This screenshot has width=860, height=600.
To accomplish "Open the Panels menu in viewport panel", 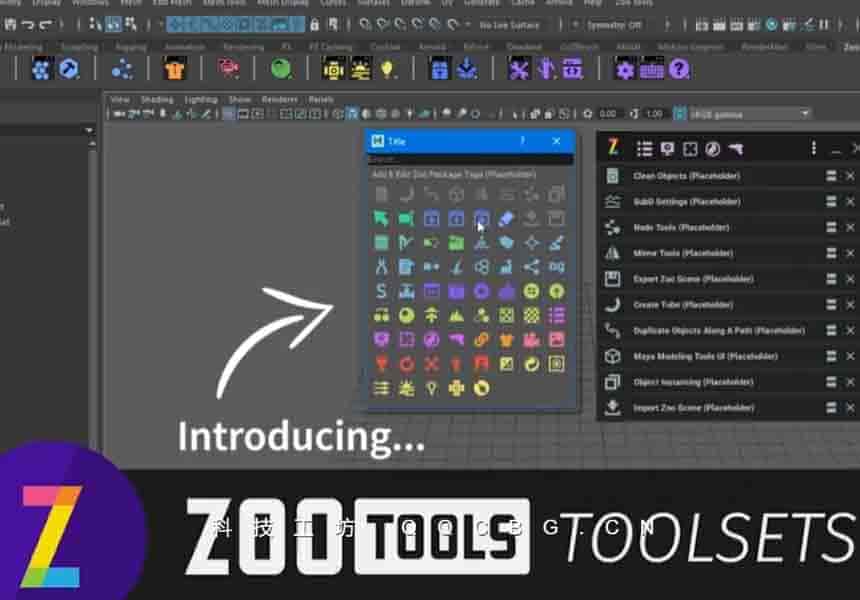I will (321, 99).
